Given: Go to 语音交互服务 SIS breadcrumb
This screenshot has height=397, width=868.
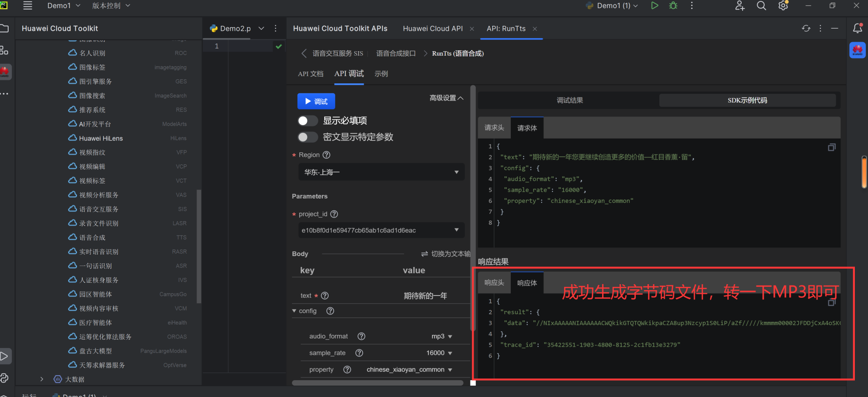Looking at the screenshot, I should coord(338,53).
